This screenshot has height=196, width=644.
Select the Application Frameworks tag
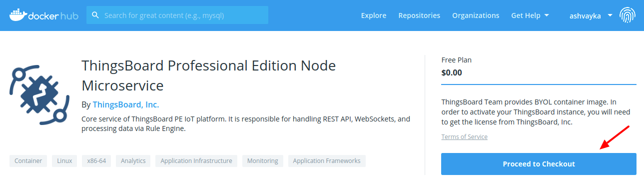(x=327, y=161)
